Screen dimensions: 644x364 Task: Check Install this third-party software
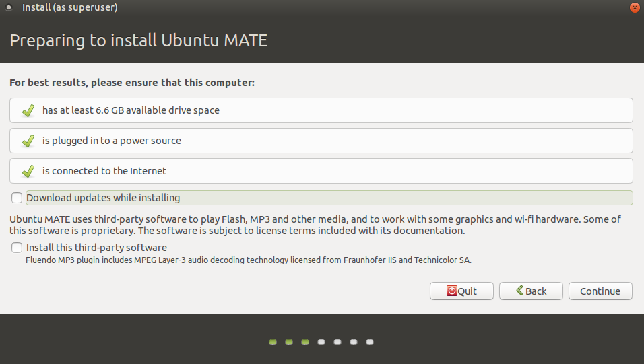click(x=17, y=248)
